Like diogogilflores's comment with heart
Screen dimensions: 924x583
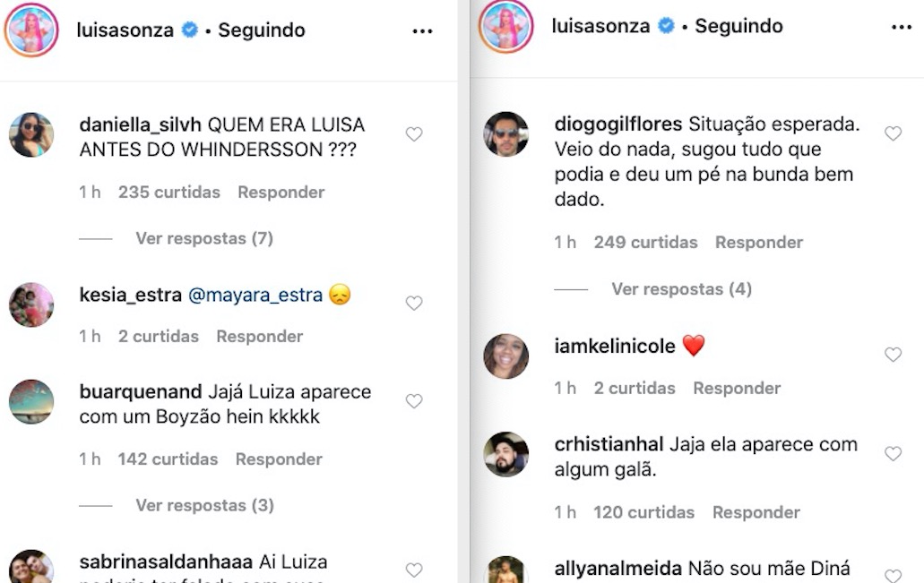(x=893, y=133)
